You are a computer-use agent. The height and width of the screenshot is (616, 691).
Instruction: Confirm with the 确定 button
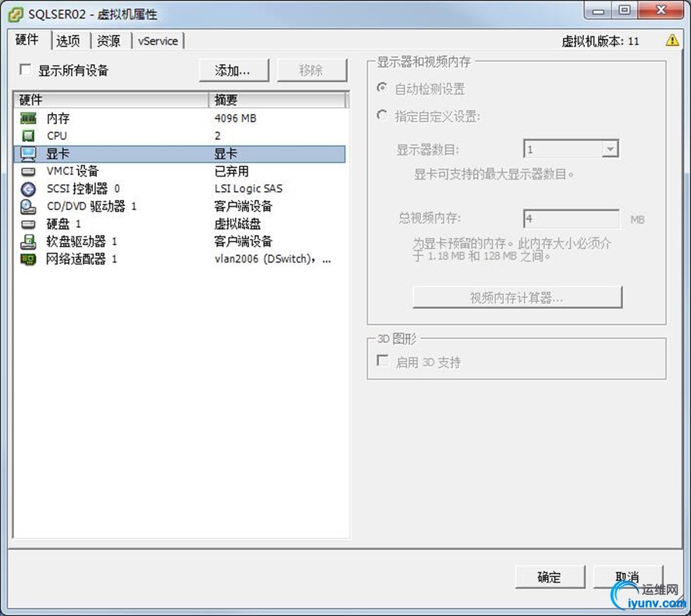click(550, 577)
